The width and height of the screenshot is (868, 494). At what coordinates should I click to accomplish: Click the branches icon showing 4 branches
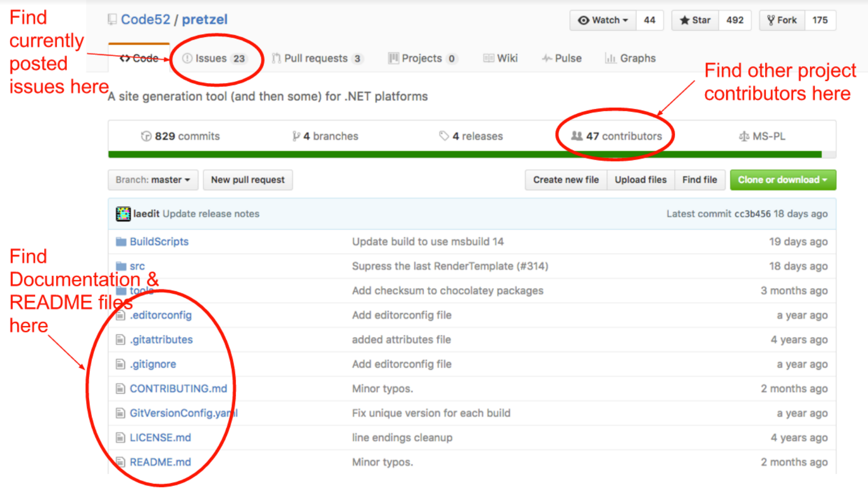pos(296,136)
